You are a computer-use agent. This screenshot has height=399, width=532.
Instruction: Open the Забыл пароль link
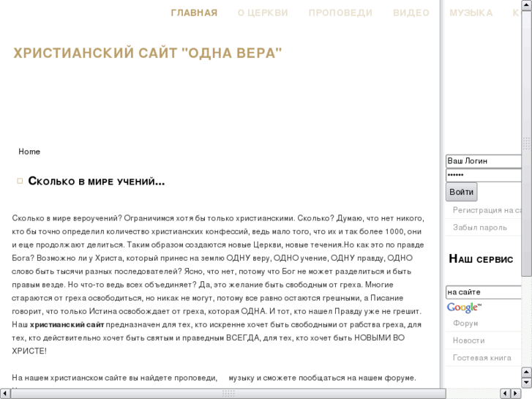tap(480, 228)
